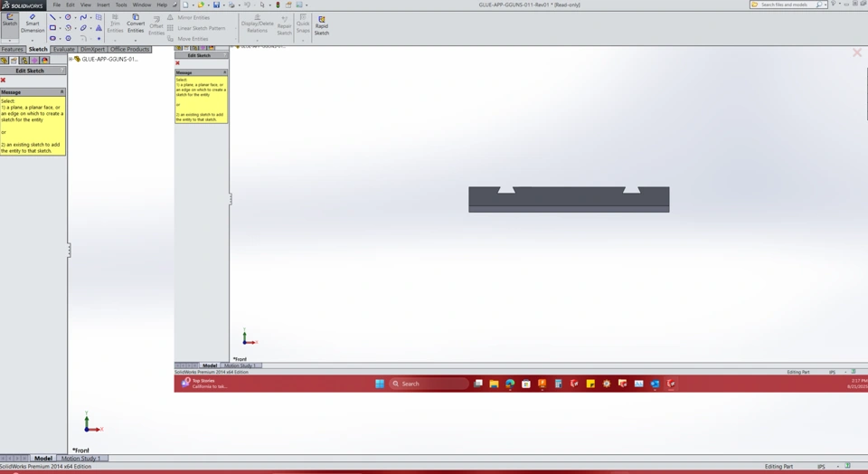Open the Rectangle tool dropdown arrow
The width and height of the screenshot is (868, 474).
[60, 28]
